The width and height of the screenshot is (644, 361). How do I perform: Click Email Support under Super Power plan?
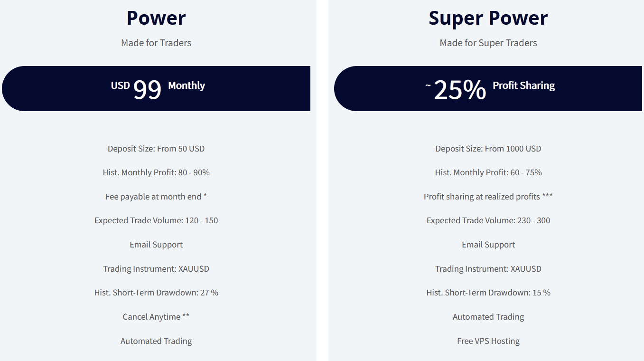[x=488, y=245]
